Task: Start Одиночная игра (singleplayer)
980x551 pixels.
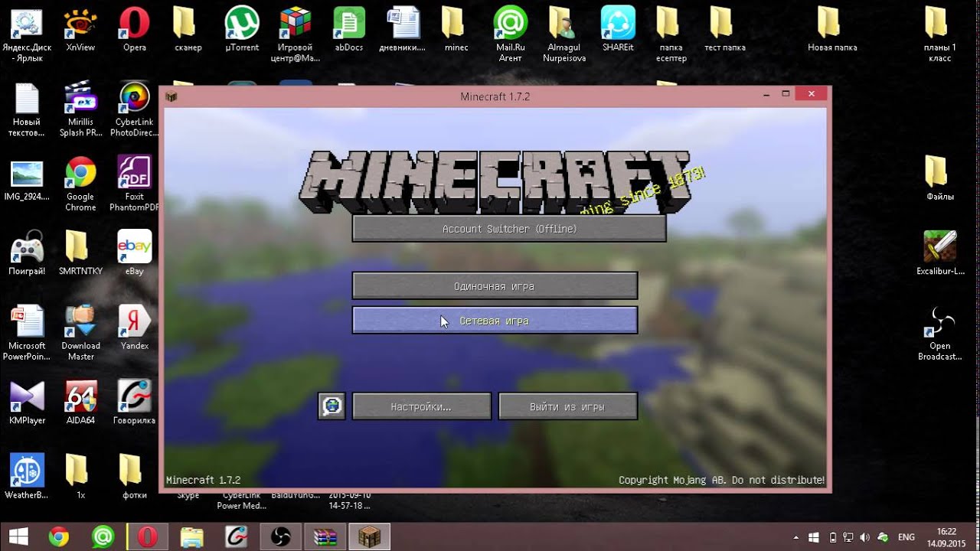Action: click(495, 285)
